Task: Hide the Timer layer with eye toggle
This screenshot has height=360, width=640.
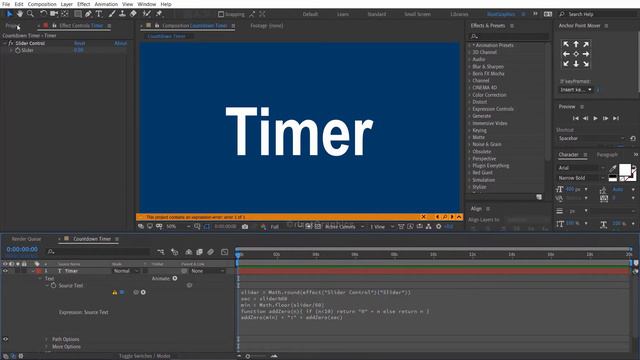Action: tap(5, 271)
